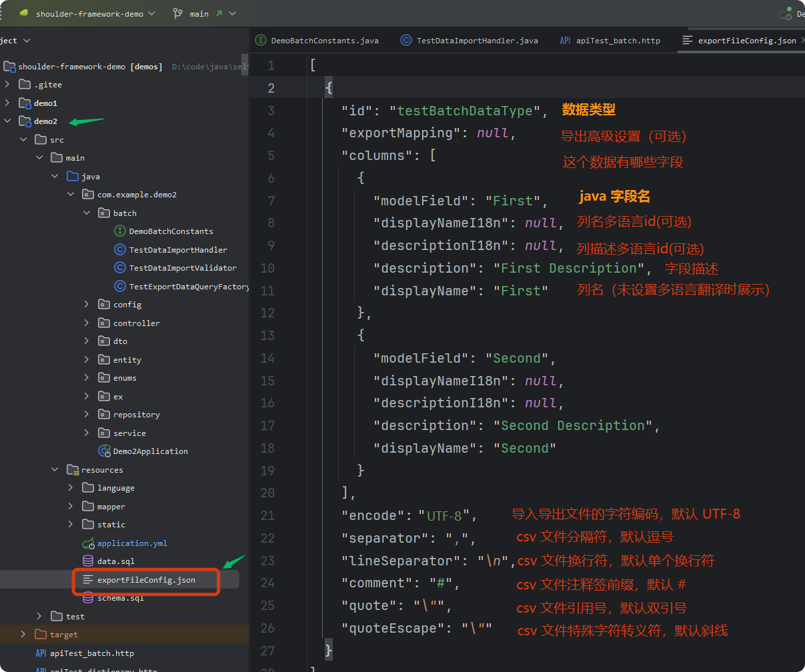
Task: Open the Project view dropdown
Action: [x=16, y=41]
